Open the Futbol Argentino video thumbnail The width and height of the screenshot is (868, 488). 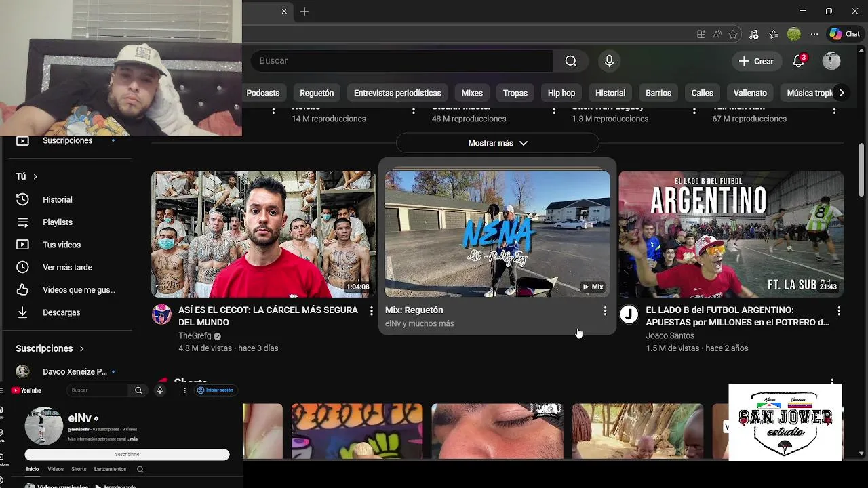coord(731,234)
